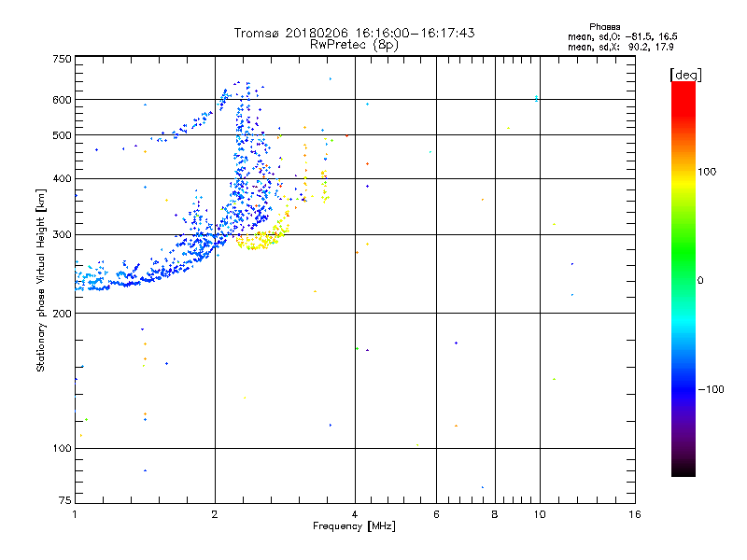Click the 750 tick label on the height axis
This screenshot has width=747, height=560.
[62, 59]
